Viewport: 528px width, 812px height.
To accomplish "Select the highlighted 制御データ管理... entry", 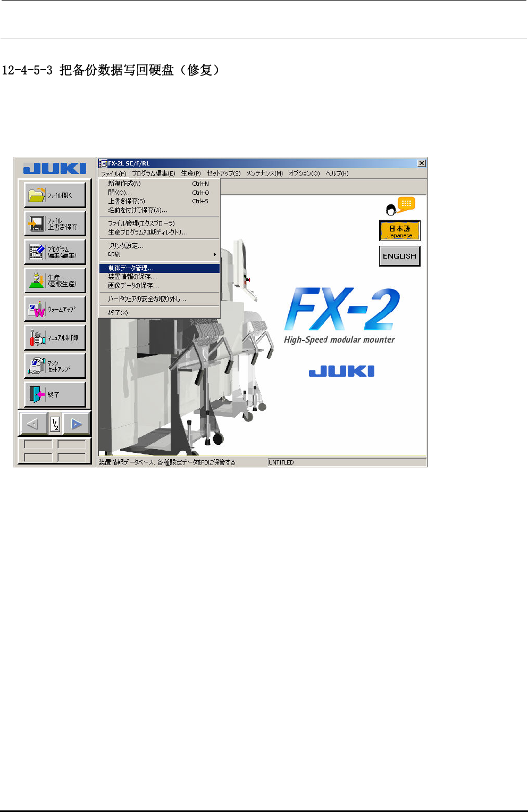I will [160, 268].
